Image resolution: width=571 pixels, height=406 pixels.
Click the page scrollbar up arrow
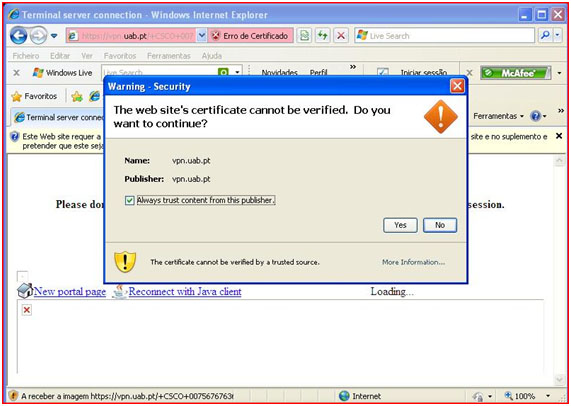click(559, 161)
